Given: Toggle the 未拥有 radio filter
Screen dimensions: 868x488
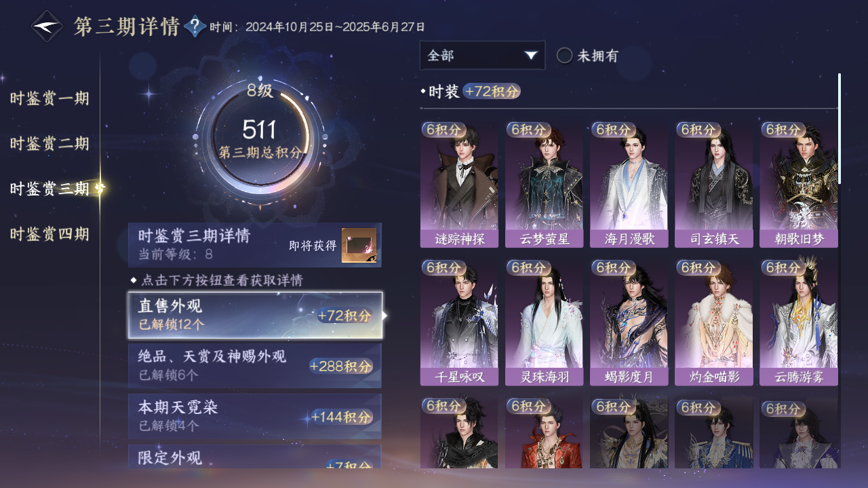Looking at the screenshot, I should [587, 56].
